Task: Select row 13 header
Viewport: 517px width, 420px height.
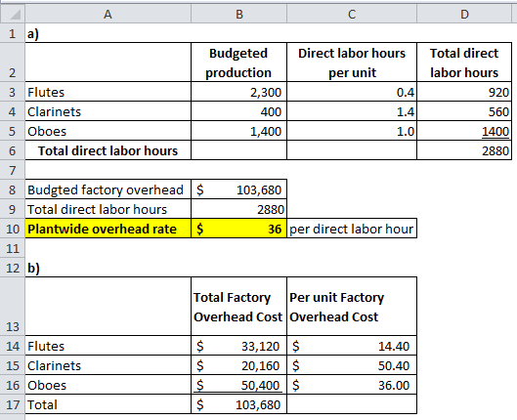Action: click(13, 307)
